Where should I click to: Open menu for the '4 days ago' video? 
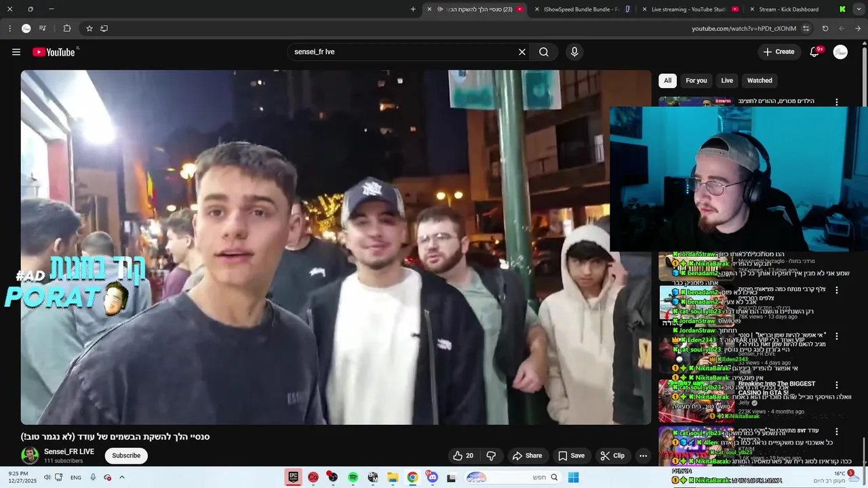837,336
